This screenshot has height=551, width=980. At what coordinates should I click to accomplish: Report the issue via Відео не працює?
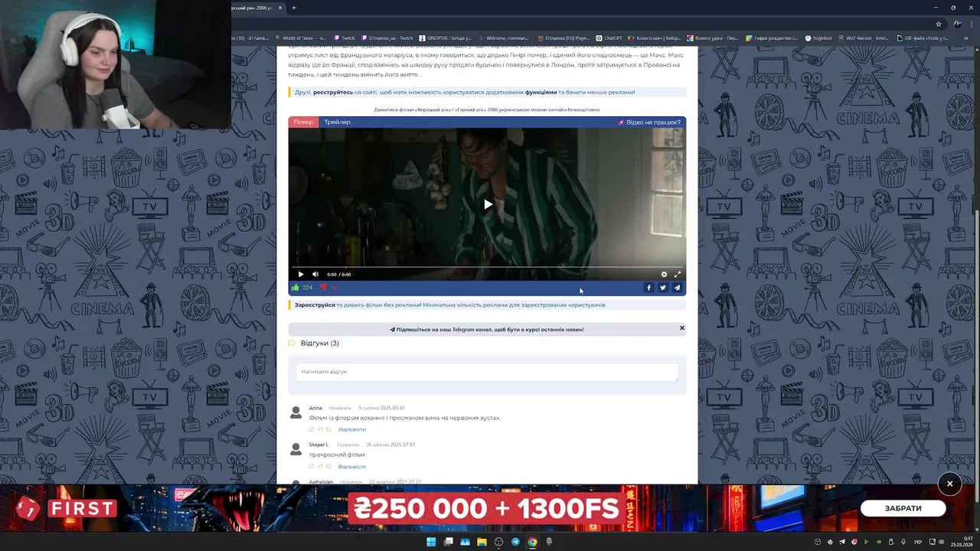tap(649, 122)
